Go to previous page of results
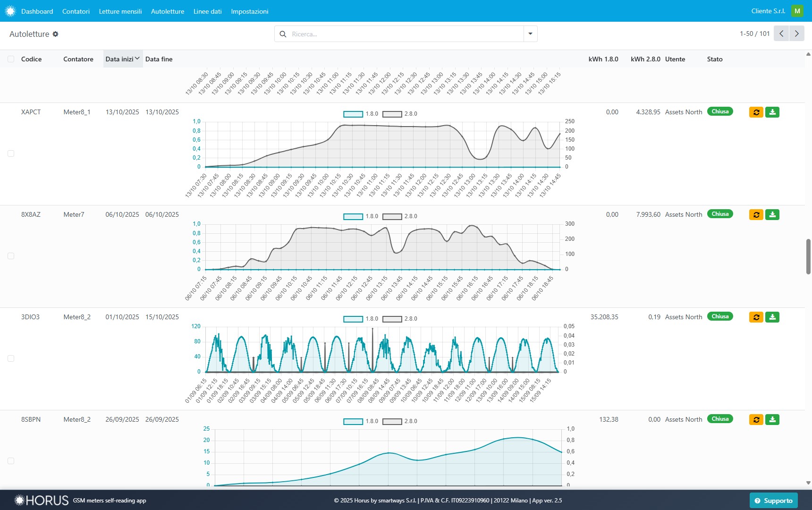Image resolution: width=812 pixels, height=510 pixels. [781, 34]
